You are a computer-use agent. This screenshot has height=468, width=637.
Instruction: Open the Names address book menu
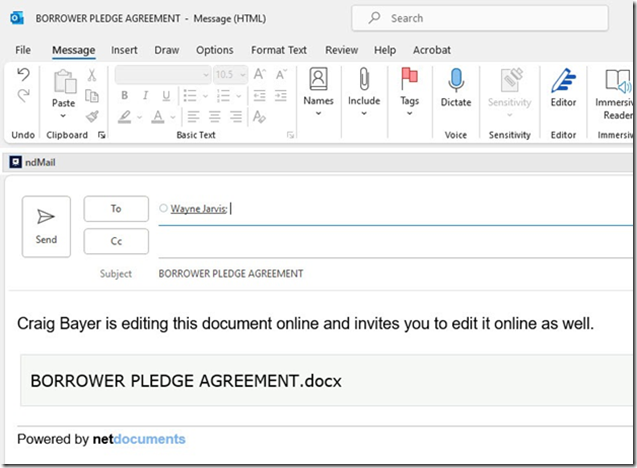click(x=318, y=91)
